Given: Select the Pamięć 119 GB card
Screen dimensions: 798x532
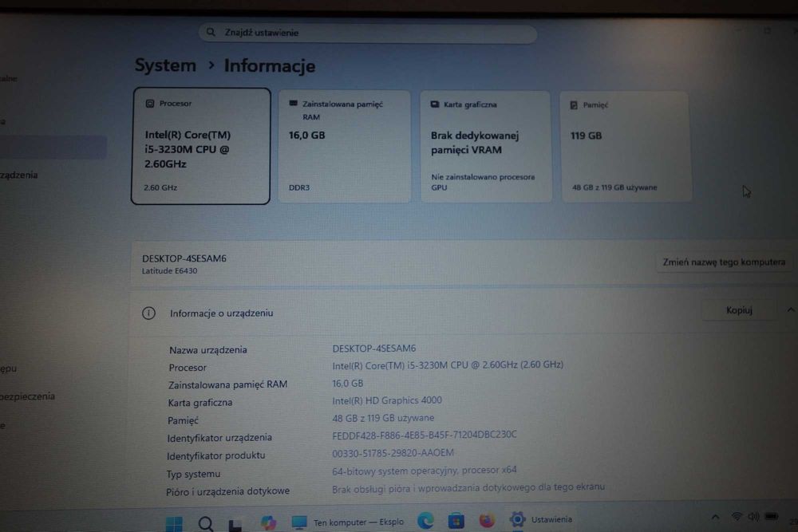Looking at the screenshot, I should [x=626, y=147].
